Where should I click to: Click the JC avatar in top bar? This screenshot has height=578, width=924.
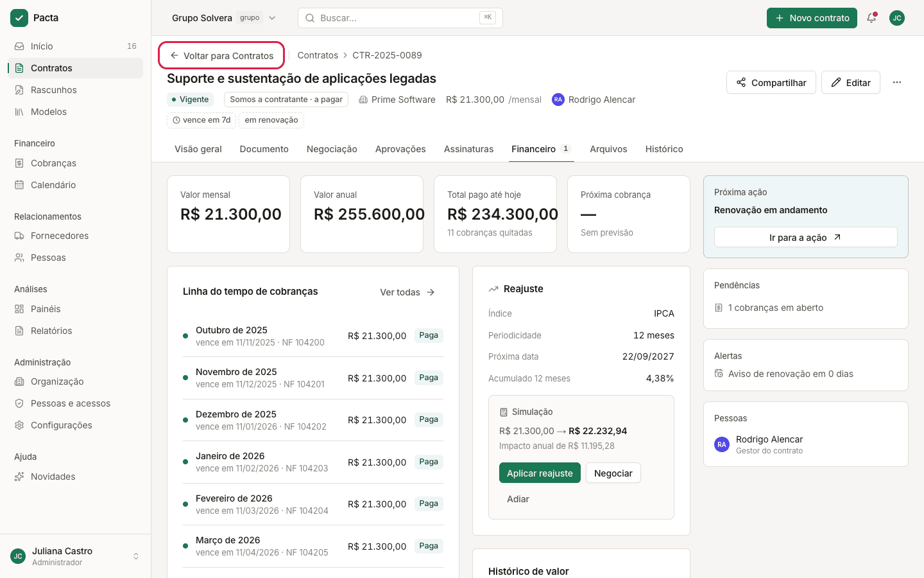897,18
